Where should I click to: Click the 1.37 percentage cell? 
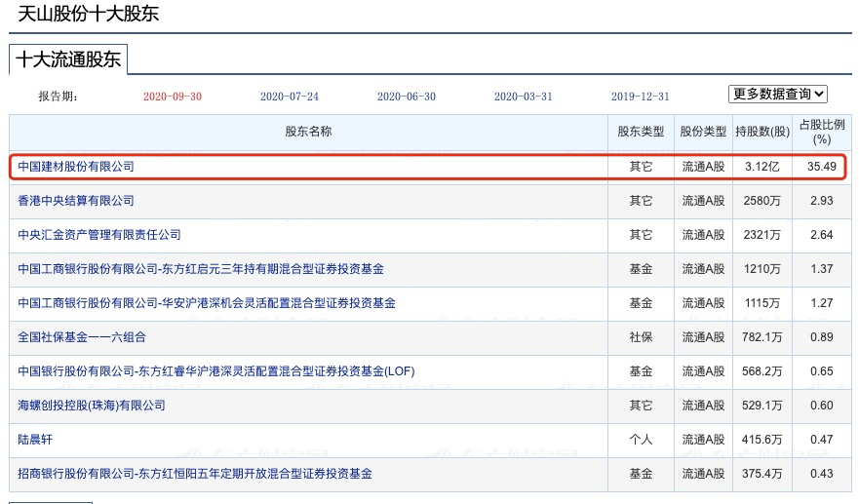(822, 269)
